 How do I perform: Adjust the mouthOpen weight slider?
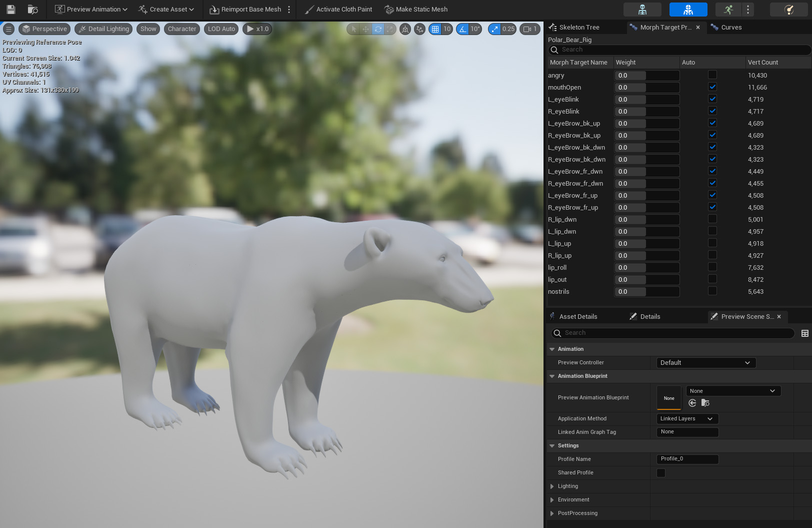point(646,88)
